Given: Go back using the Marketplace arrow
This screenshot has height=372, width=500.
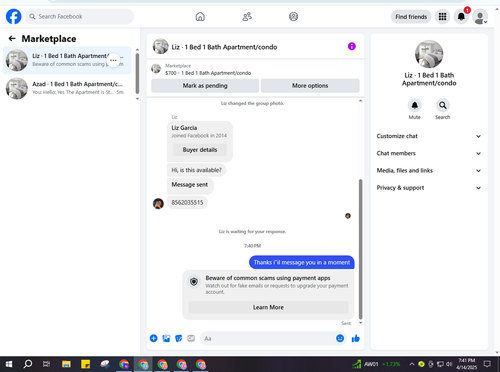Looking at the screenshot, I should [12, 39].
